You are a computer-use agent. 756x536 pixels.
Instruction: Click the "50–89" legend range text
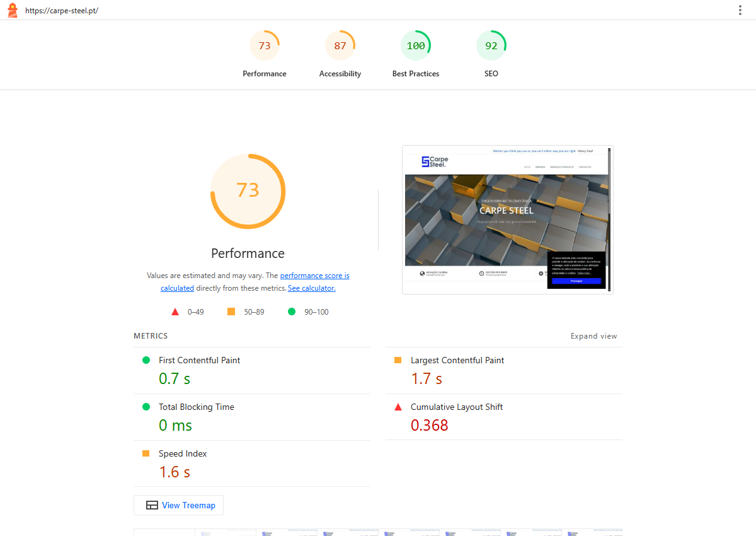point(255,312)
